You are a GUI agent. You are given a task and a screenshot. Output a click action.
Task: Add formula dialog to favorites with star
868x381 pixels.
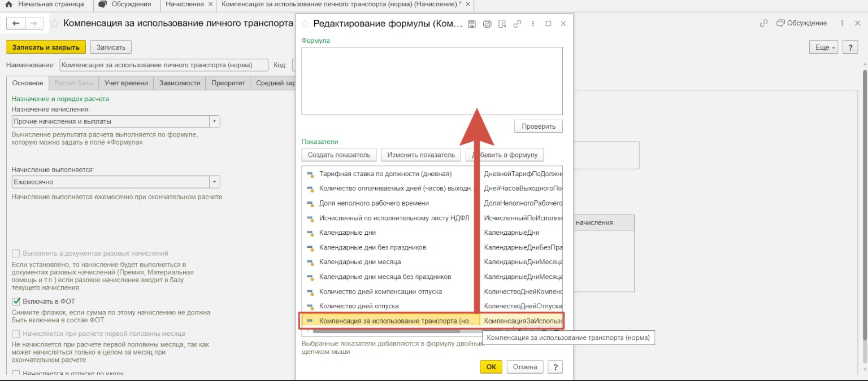tap(305, 24)
